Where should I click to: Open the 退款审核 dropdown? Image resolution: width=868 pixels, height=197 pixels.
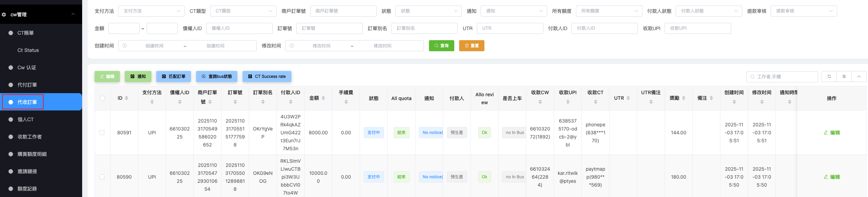coord(803,11)
